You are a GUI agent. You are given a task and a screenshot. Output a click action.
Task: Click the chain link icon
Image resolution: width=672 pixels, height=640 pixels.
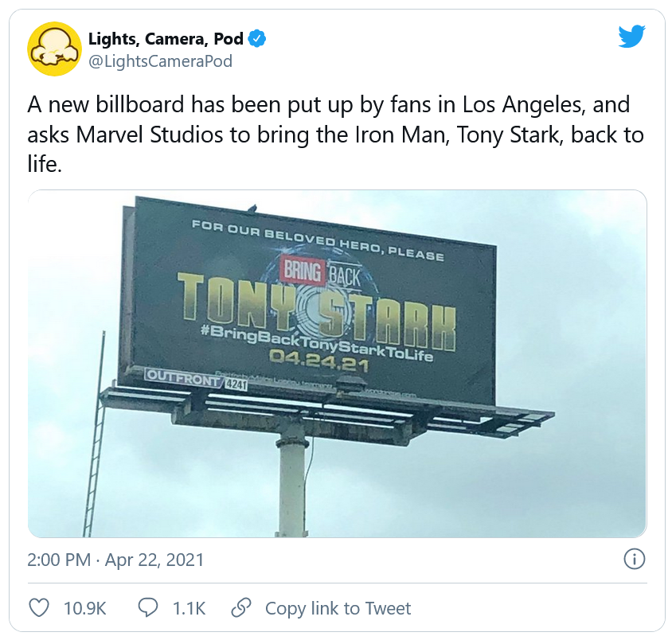(x=240, y=608)
